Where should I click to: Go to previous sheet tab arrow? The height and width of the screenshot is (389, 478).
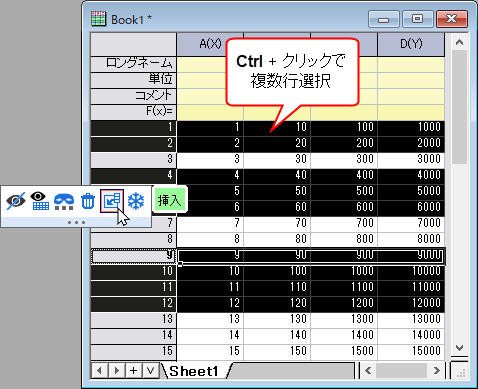click(x=99, y=371)
